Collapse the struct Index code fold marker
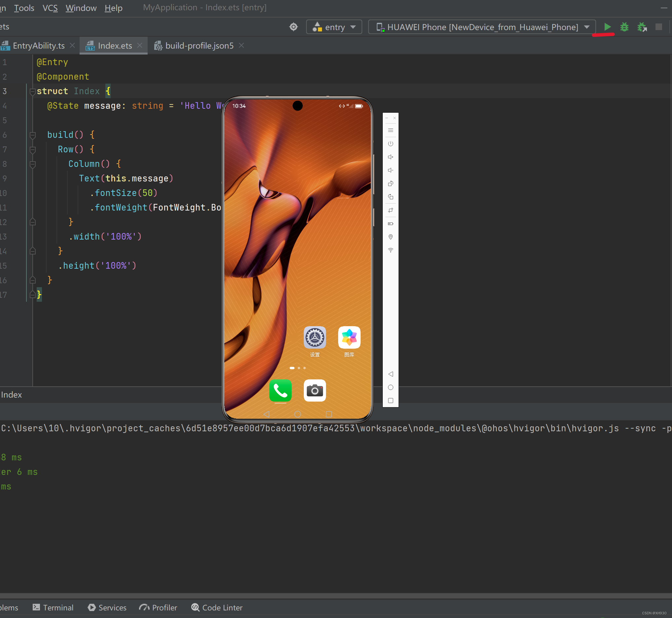Viewport: 672px width, 618px height. (x=32, y=91)
